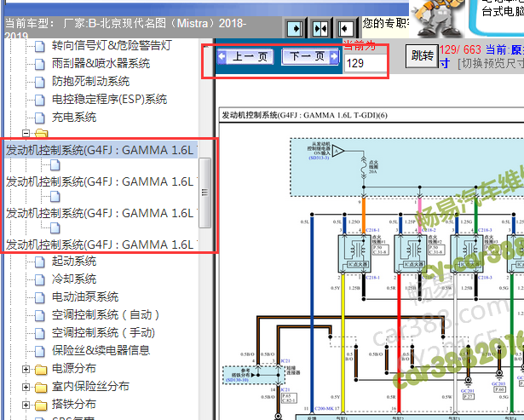Click the left-arrow panel collapse icon

coord(345,28)
